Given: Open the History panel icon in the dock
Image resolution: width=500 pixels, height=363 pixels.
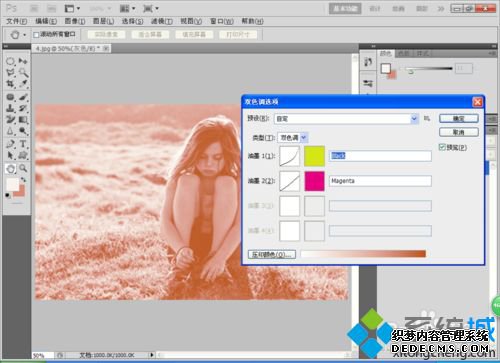Looking at the screenshot, I should (x=368, y=62).
